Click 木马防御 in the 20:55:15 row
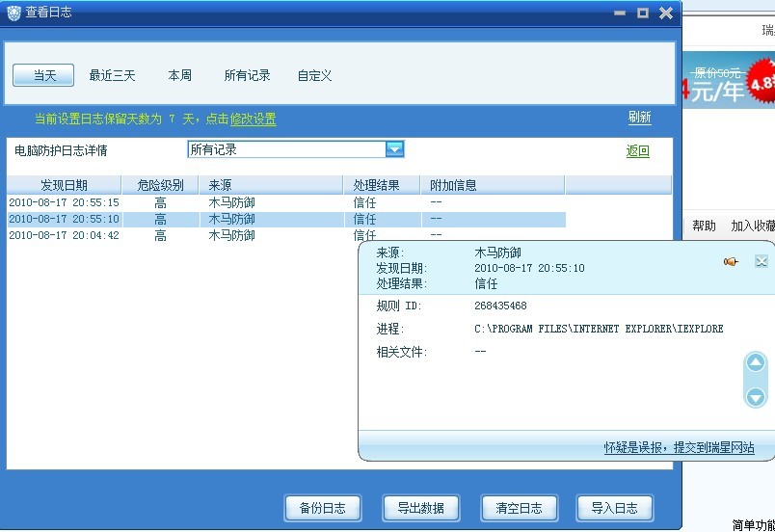The image size is (775, 532). pyautogui.click(x=231, y=202)
